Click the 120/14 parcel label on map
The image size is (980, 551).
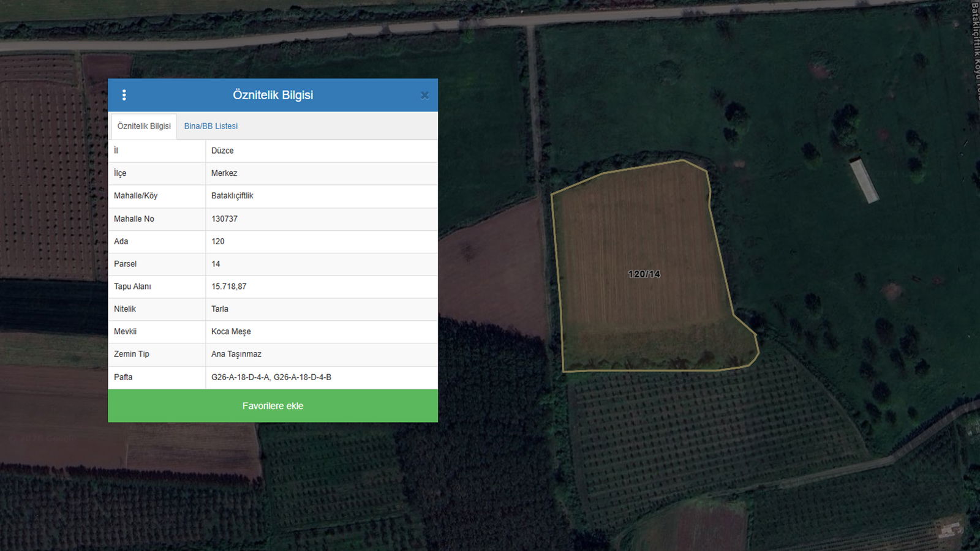tap(644, 274)
